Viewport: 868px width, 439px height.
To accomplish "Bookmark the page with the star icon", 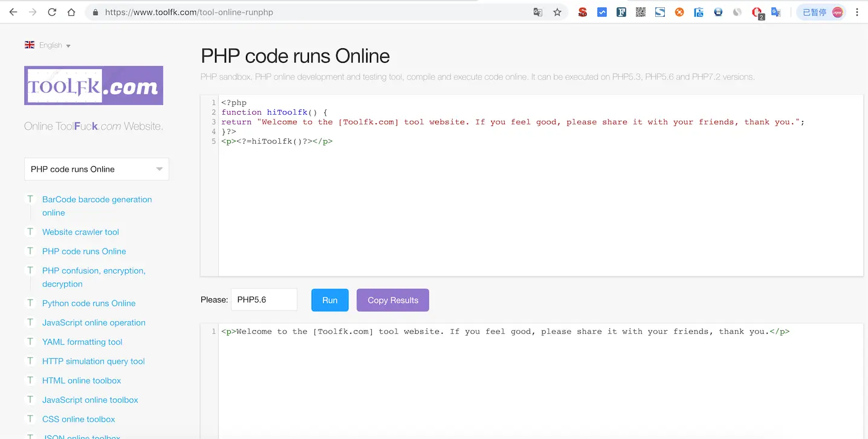I will click(x=557, y=11).
